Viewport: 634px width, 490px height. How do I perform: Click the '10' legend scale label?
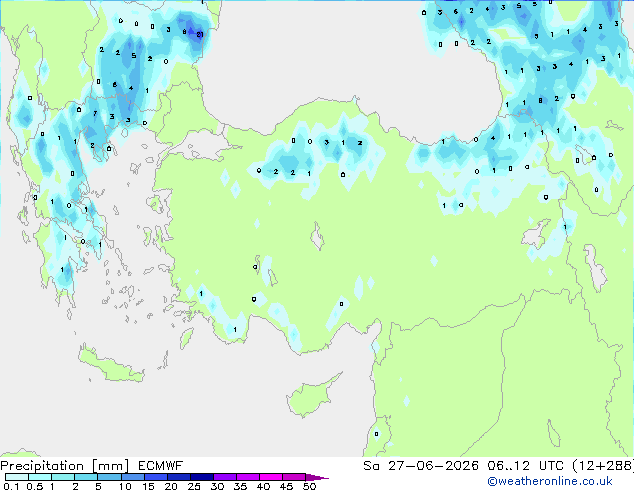125,486
